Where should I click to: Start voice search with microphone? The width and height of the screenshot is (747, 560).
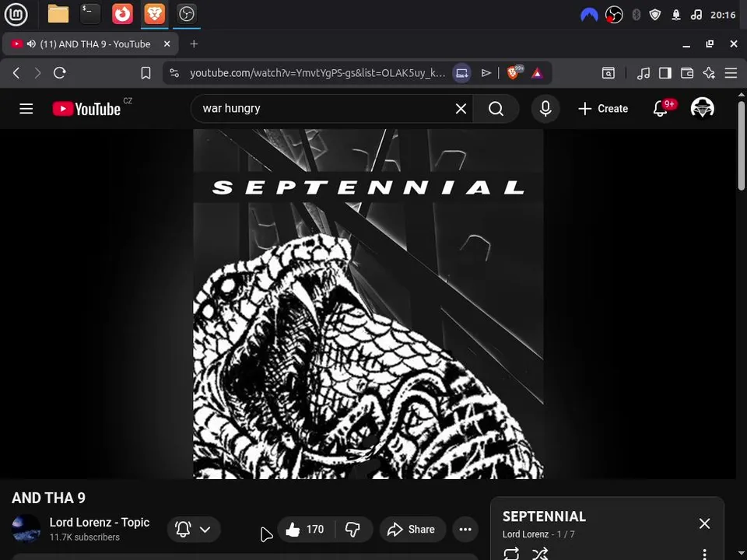tap(545, 109)
